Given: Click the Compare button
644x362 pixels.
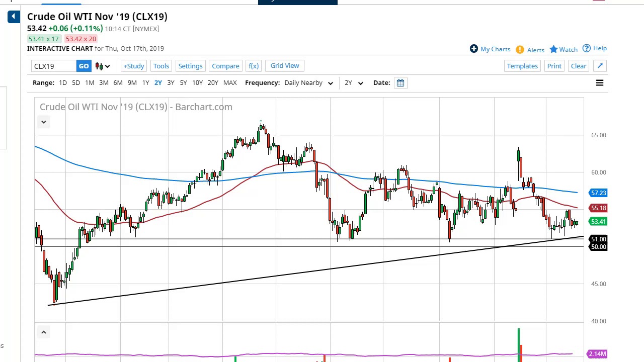Looking at the screenshot, I should coord(225,66).
